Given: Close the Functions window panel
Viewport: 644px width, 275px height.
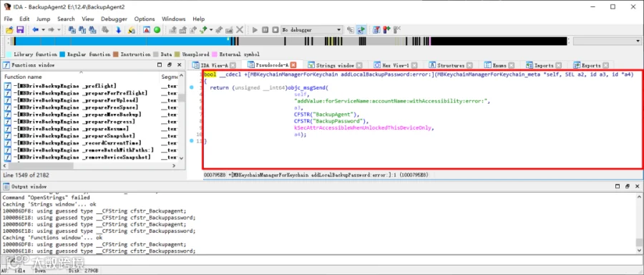Looking at the screenshot, I should (179, 65).
